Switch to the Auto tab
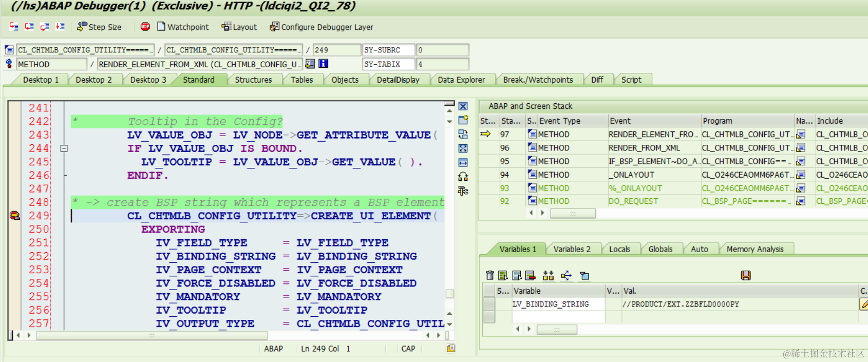Image resolution: width=868 pixels, height=362 pixels. point(699,249)
